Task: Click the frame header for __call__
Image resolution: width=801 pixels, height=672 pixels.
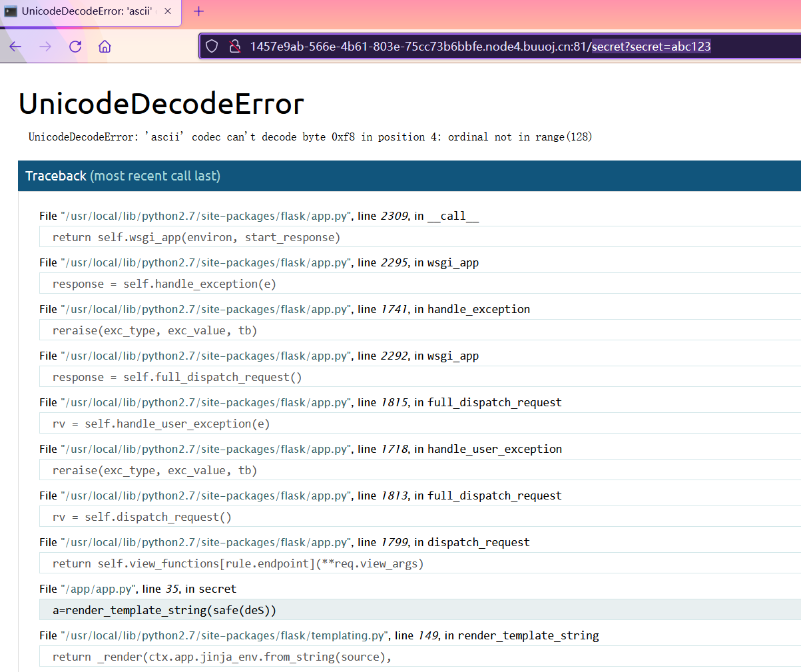Action: (x=258, y=216)
